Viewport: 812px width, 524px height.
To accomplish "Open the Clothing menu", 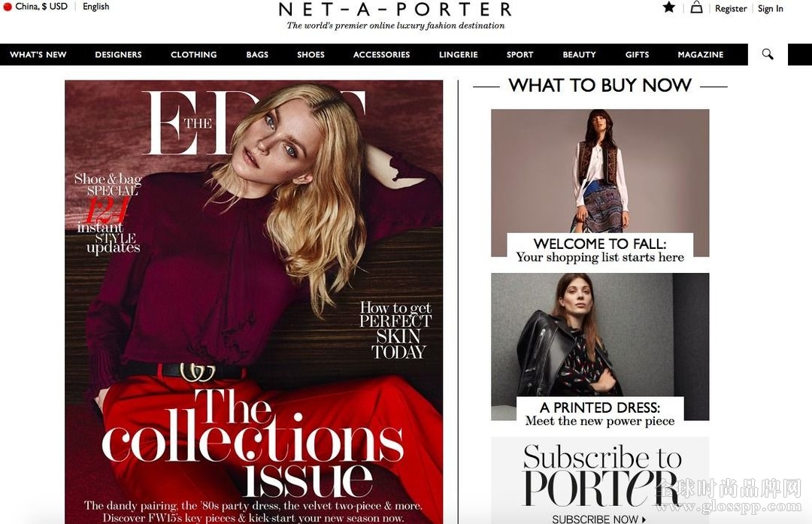I will coord(194,54).
